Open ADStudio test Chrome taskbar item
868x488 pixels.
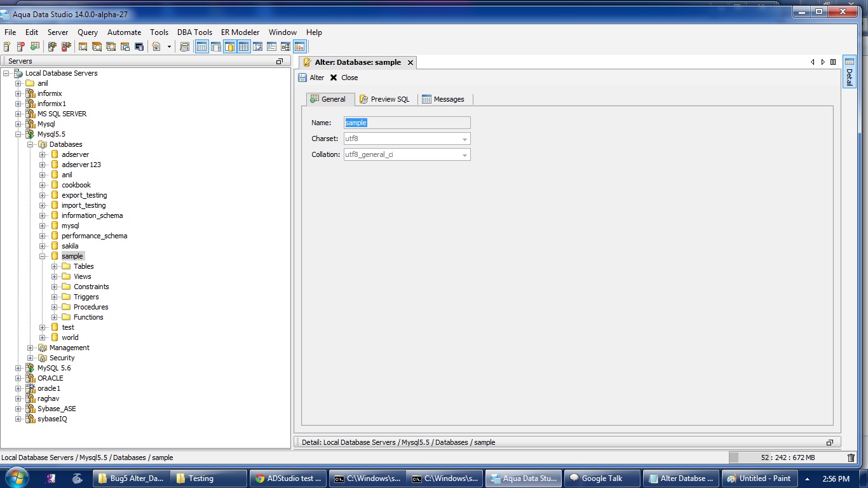pos(288,478)
